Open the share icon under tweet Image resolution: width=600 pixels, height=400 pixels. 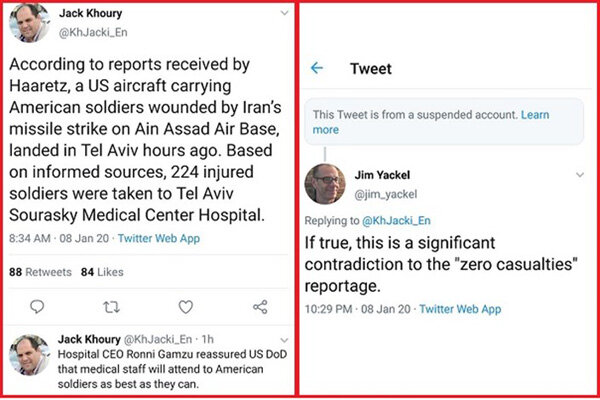pyautogui.click(x=260, y=307)
